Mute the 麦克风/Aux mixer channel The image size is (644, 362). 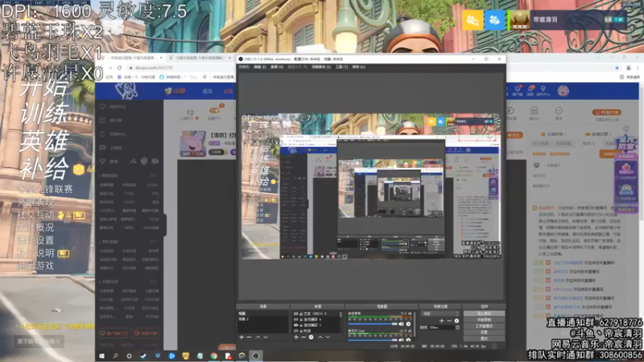(x=401, y=339)
